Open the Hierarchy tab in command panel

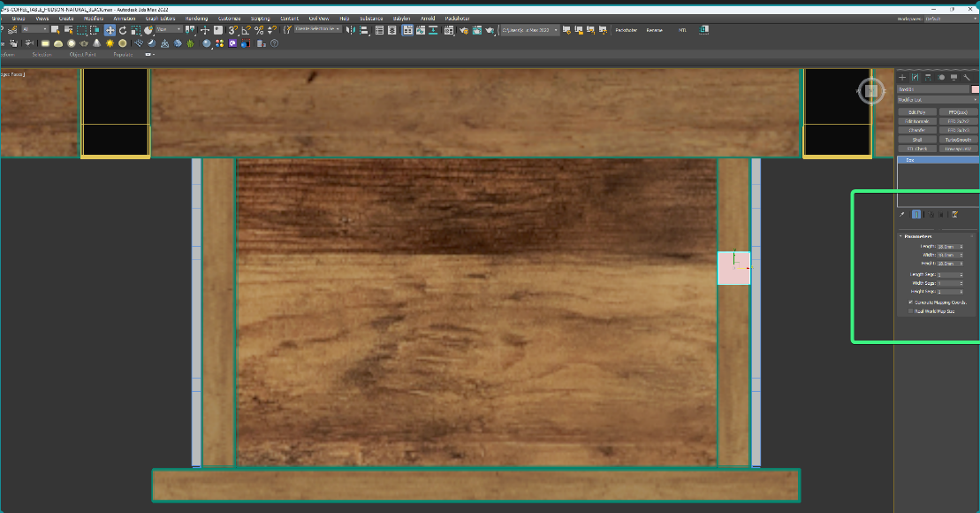tap(929, 78)
